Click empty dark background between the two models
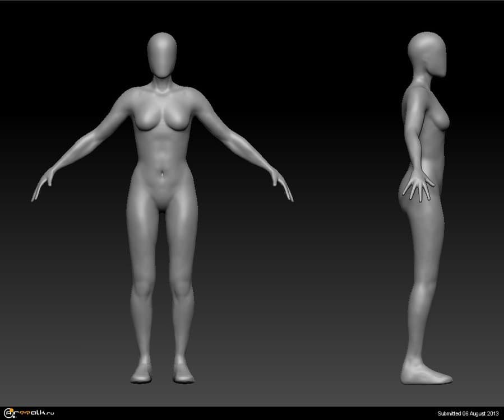Viewport: 504px width, 420px height. click(336, 224)
